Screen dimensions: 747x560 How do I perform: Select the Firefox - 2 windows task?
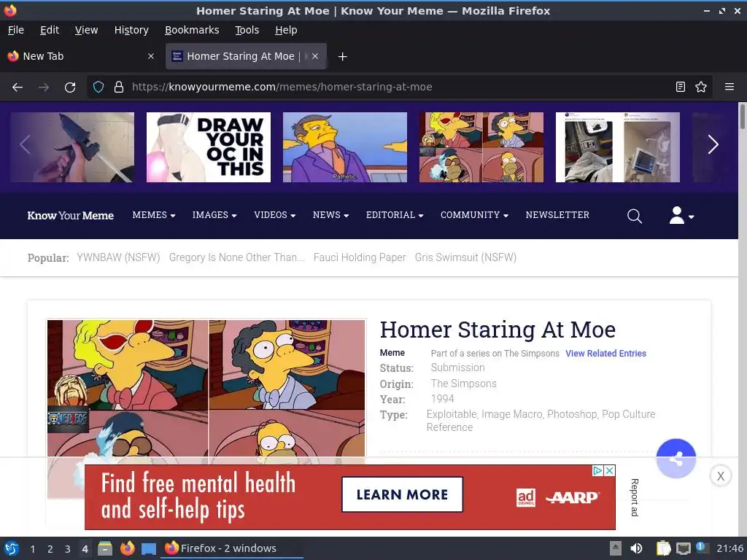(x=232, y=548)
